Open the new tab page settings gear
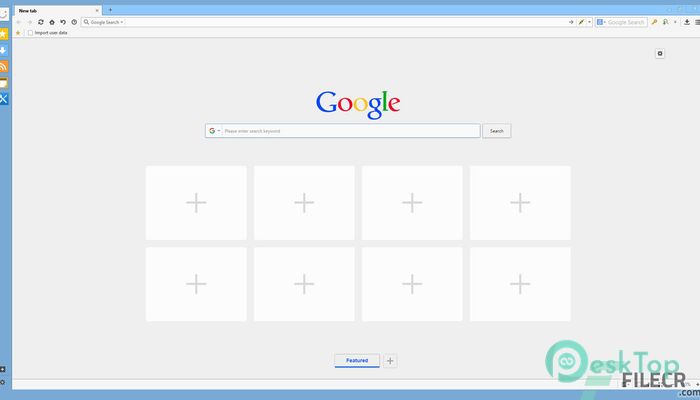This screenshot has height=400, width=700. 660,54
